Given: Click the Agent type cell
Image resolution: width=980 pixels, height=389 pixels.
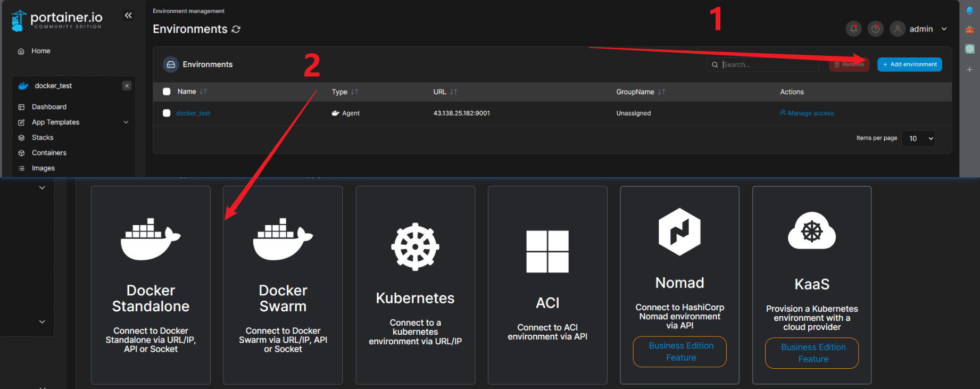Looking at the screenshot, I should [346, 113].
